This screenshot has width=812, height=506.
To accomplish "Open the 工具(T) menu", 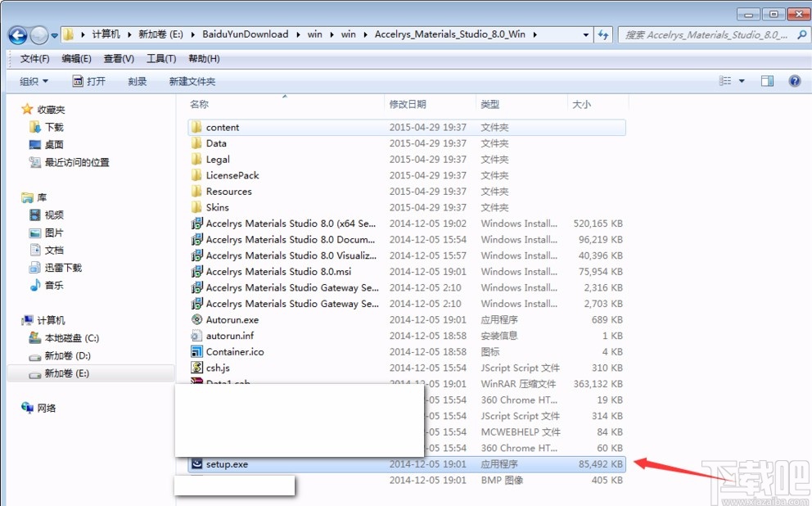I will tap(161, 59).
